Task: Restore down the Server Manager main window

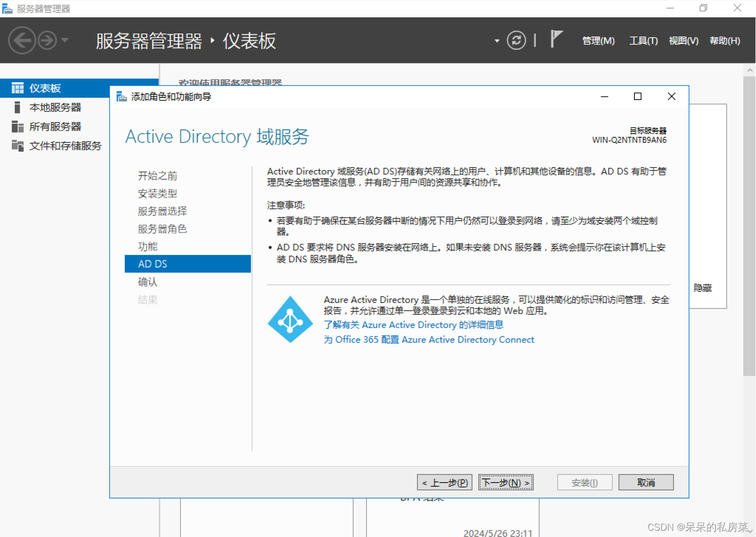Action: (x=703, y=8)
